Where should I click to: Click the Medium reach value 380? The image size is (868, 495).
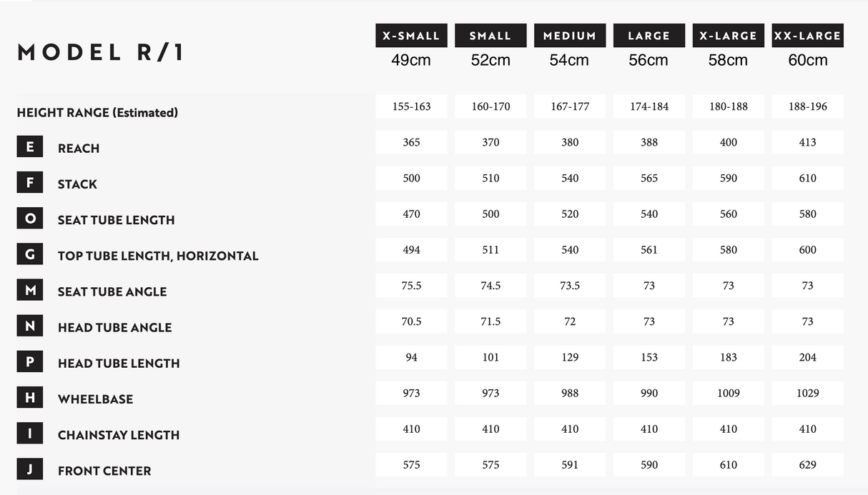coord(570,142)
